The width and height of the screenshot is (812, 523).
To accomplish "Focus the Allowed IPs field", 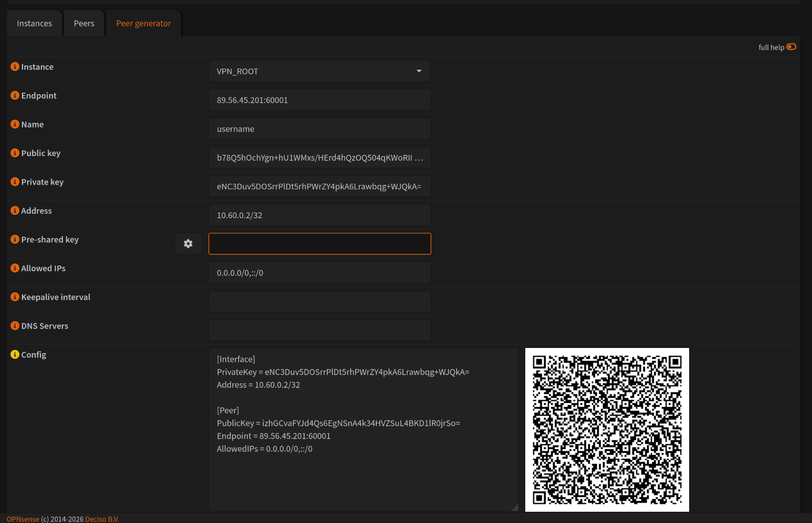I will coord(319,273).
